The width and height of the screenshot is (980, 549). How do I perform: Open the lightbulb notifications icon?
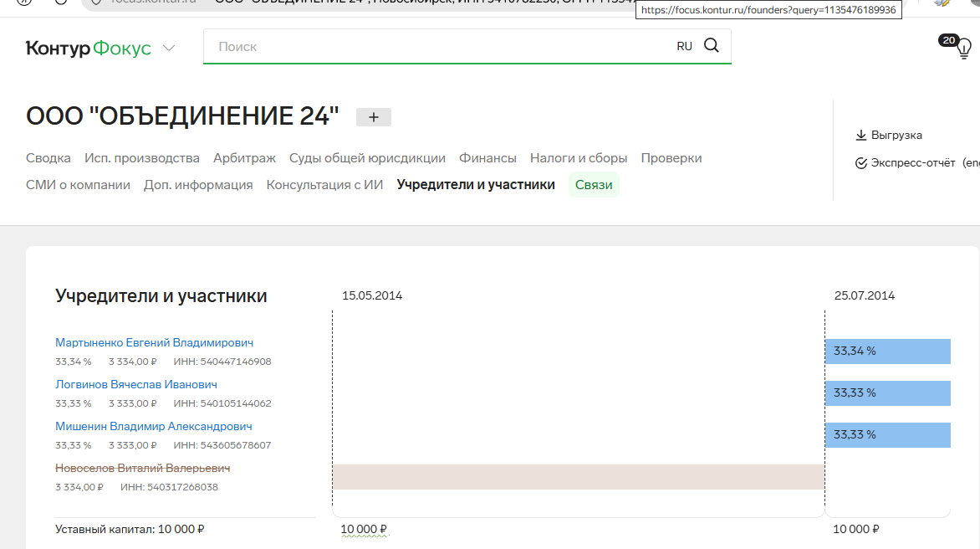click(x=963, y=48)
